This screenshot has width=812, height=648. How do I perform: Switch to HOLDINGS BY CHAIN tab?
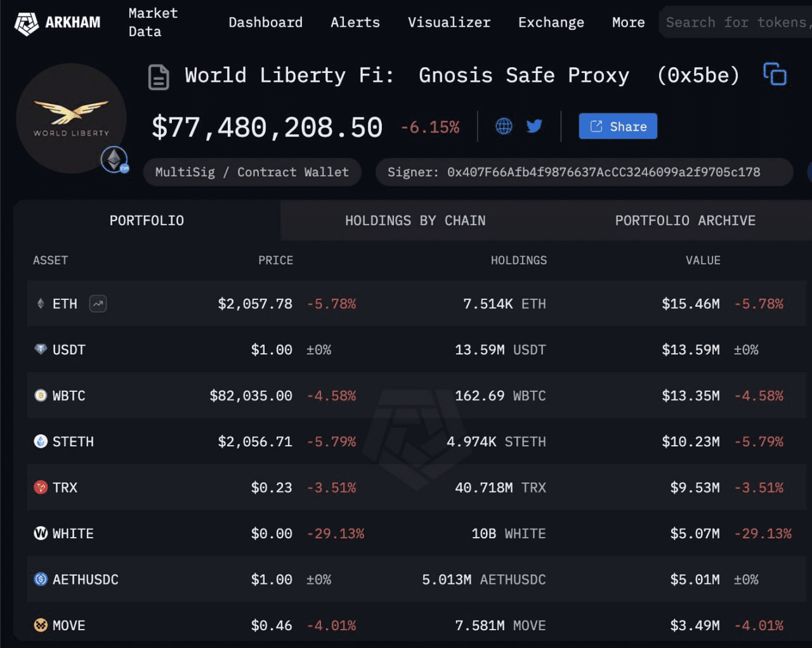[x=415, y=221]
